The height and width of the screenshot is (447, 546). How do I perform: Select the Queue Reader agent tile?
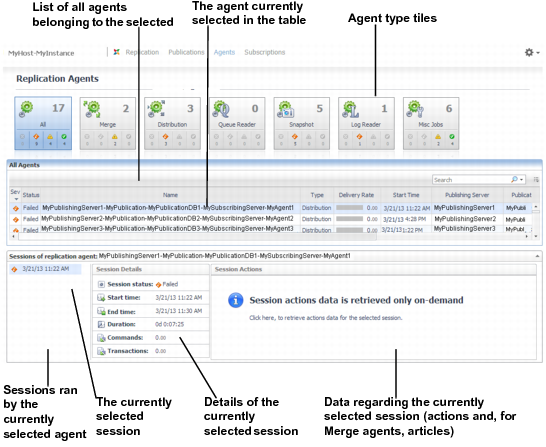[x=237, y=123]
